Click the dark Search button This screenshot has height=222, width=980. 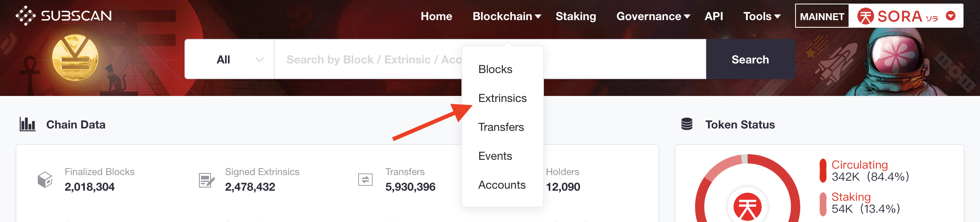(750, 59)
